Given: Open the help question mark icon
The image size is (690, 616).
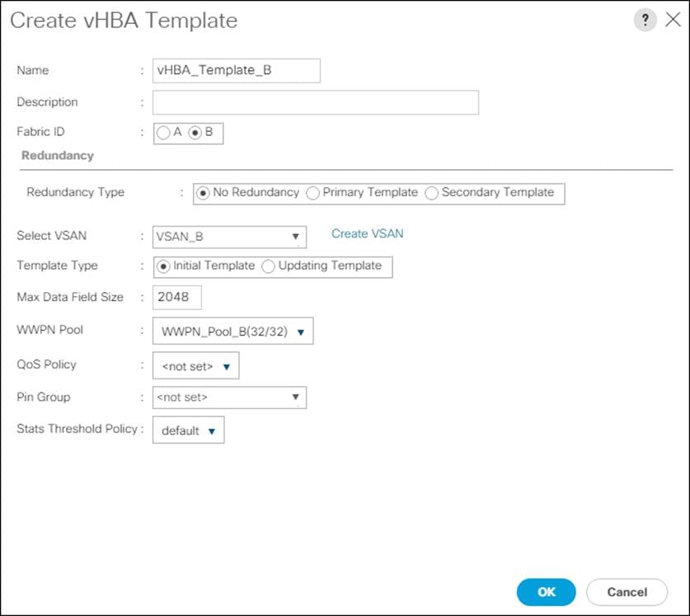Looking at the screenshot, I should (645, 20).
